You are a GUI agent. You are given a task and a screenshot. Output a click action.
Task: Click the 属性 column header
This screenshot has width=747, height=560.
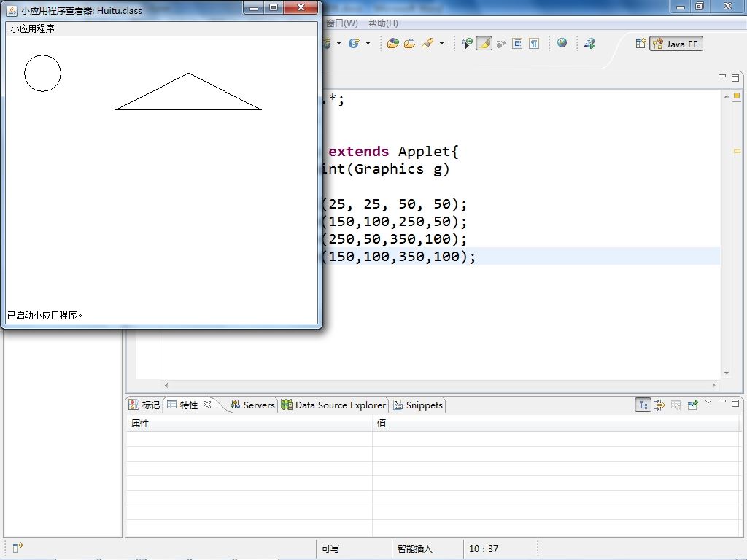tap(249, 424)
